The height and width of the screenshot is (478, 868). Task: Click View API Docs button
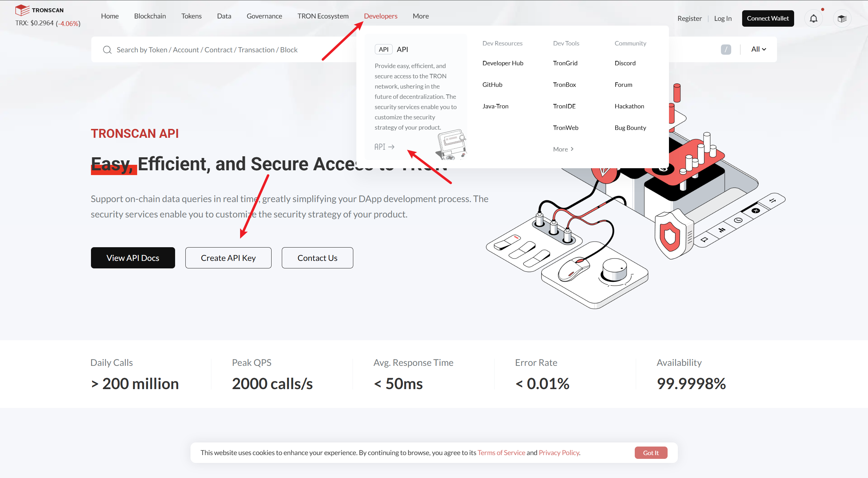coord(133,258)
